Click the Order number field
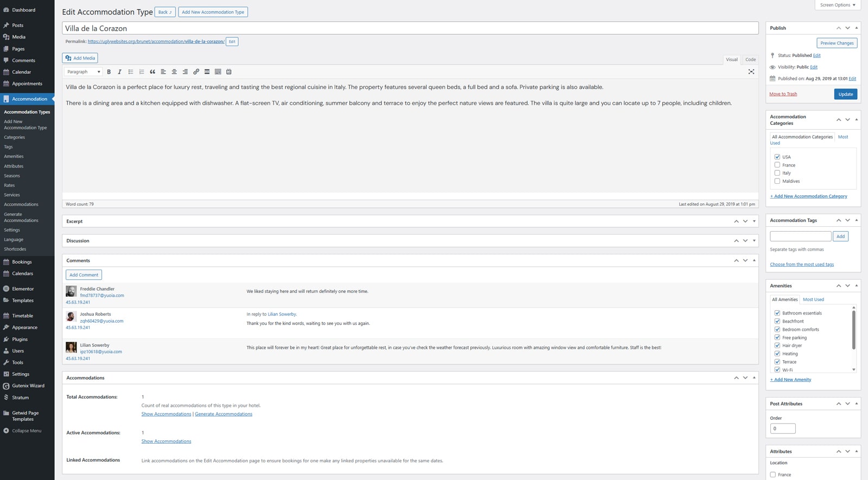868x480 pixels. click(x=783, y=428)
